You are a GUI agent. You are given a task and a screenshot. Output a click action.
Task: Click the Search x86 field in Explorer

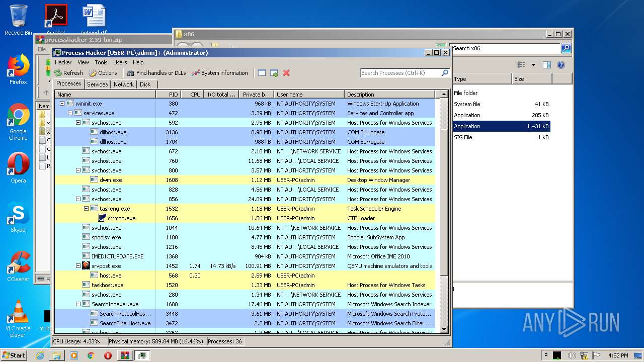tap(505, 48)
